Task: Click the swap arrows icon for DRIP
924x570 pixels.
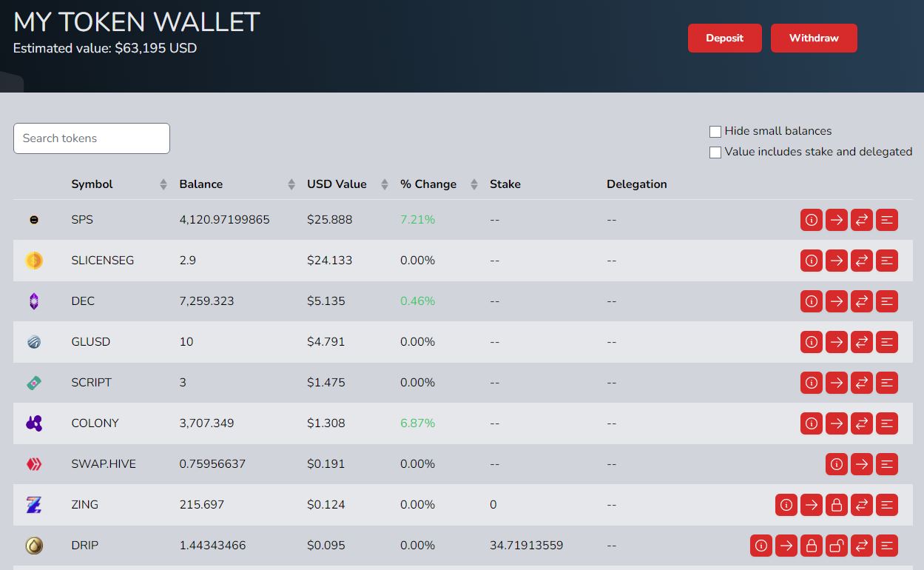Action: click(862, 546)
